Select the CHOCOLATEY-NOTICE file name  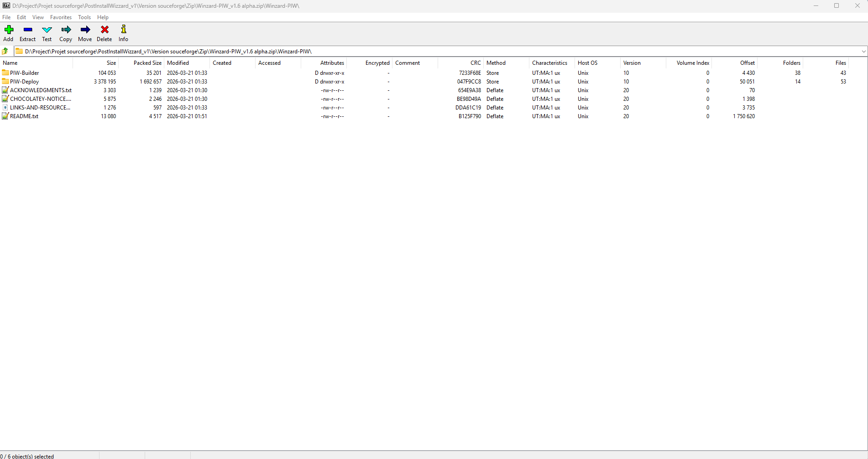tap(41, 99)
